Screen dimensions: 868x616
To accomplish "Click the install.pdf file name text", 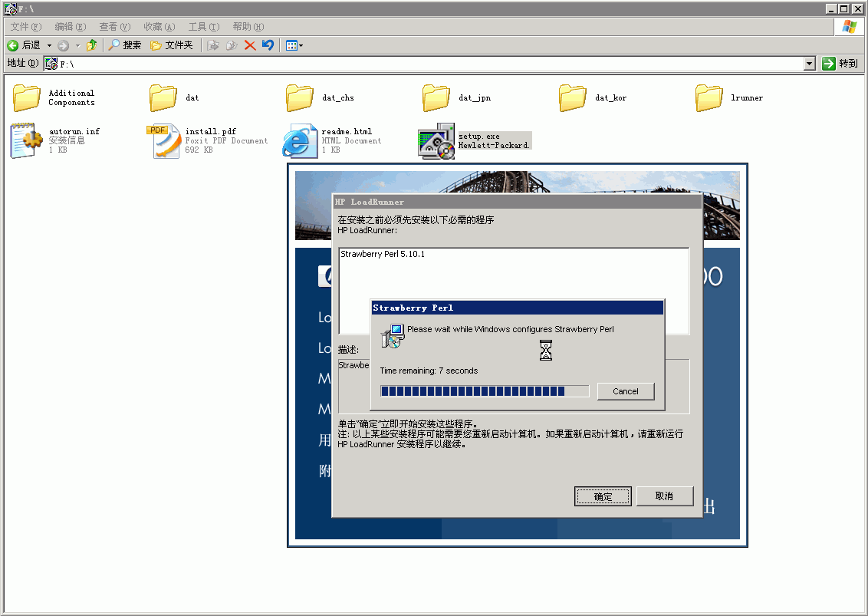I will pyautogui.click(x=210, y=131).
